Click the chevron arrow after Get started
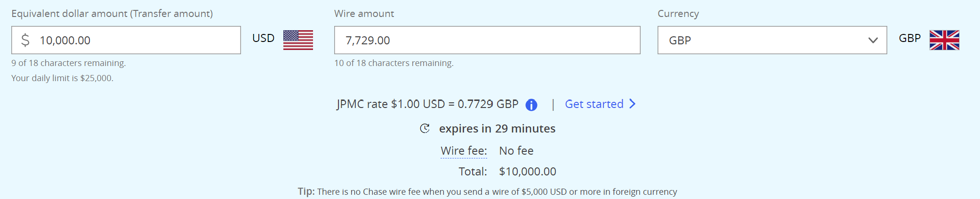 [632, 104]
